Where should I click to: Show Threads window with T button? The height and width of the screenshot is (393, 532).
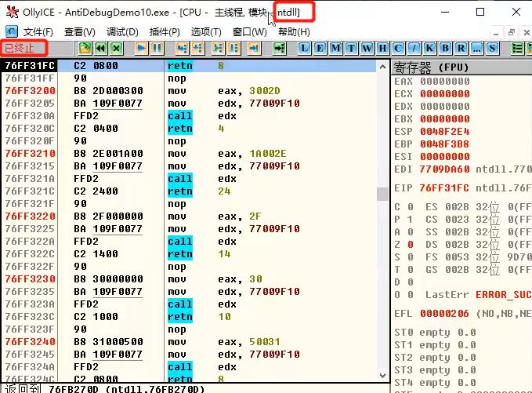pyautogui.click(x=350, y=48)
